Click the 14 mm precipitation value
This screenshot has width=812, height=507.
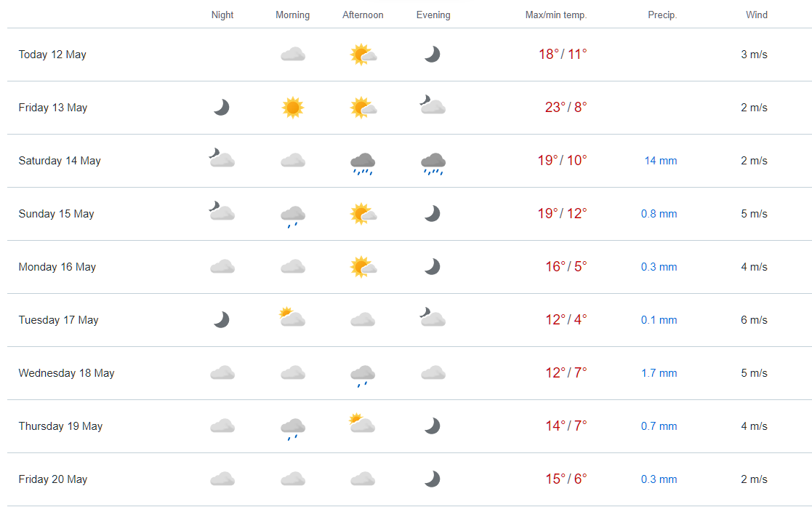coord(661,161)
